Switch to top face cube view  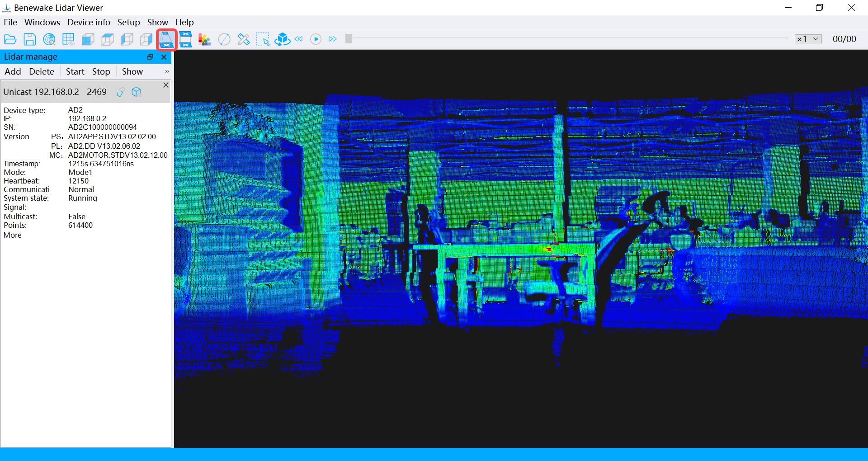pos(108,39)
